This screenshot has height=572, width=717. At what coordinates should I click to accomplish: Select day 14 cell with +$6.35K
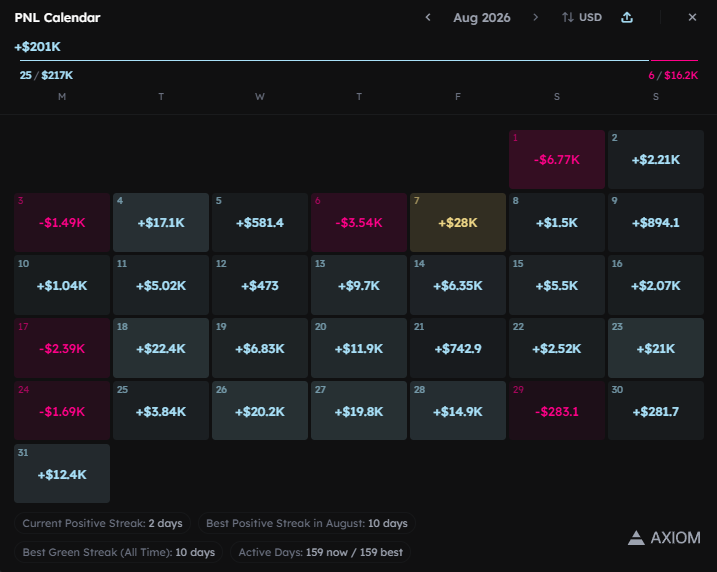[458, 285]
